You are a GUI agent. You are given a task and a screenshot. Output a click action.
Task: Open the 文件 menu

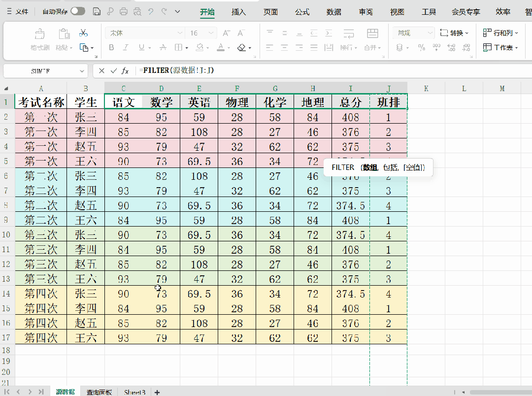point(18,11)
